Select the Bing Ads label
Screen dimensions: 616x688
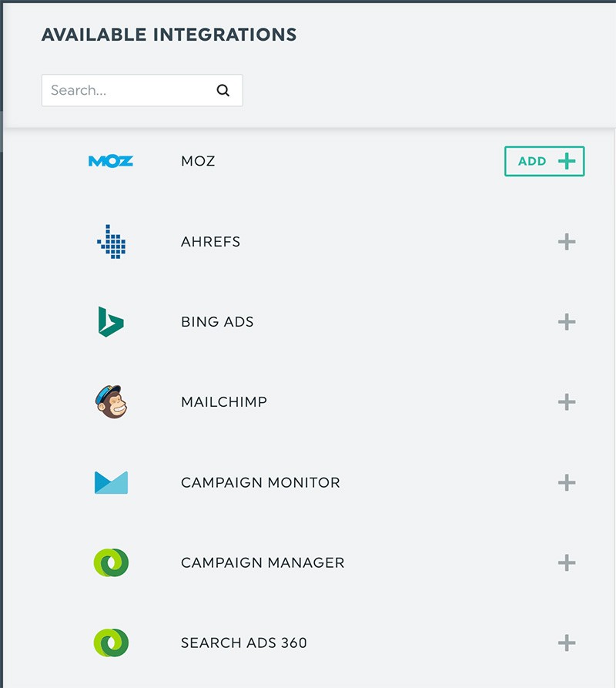pos(217,322)
